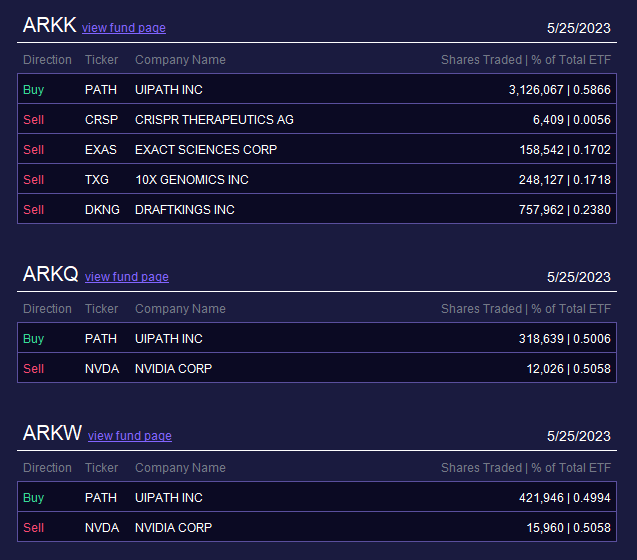
Task: Click the CRSP ticker
Action: [x=102, y=119]
